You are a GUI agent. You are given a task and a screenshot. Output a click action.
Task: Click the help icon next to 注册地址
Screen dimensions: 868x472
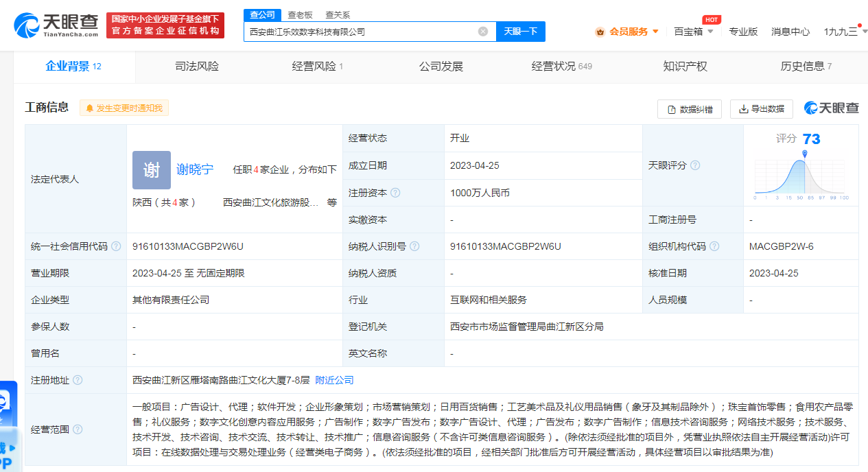click(78, 380)
